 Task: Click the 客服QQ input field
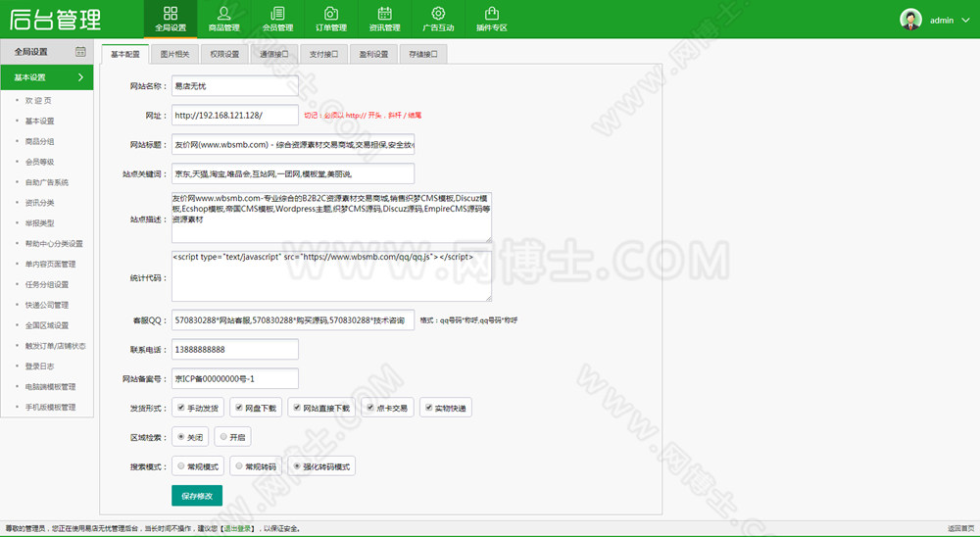[x=293, y=320]
